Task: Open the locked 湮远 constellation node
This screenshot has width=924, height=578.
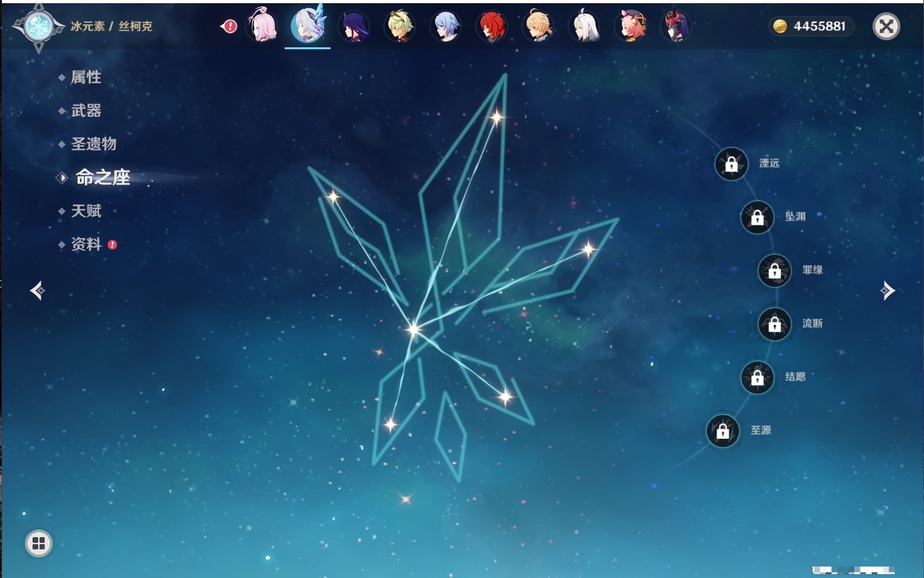Action: tap(731, 164)
